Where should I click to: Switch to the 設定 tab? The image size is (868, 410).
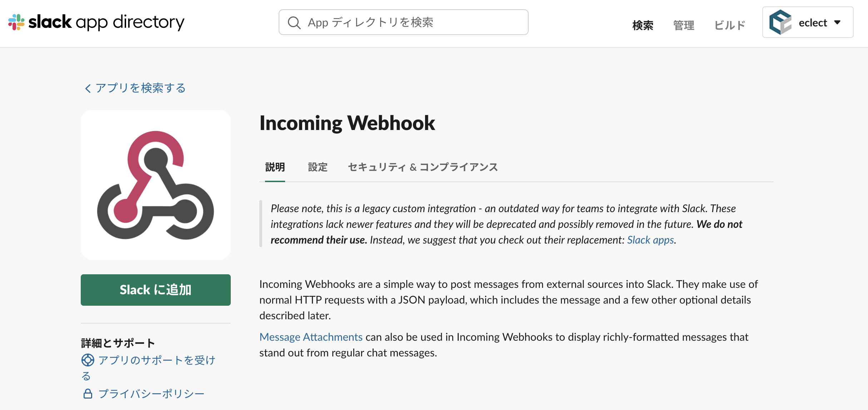(x=318, y=167)
